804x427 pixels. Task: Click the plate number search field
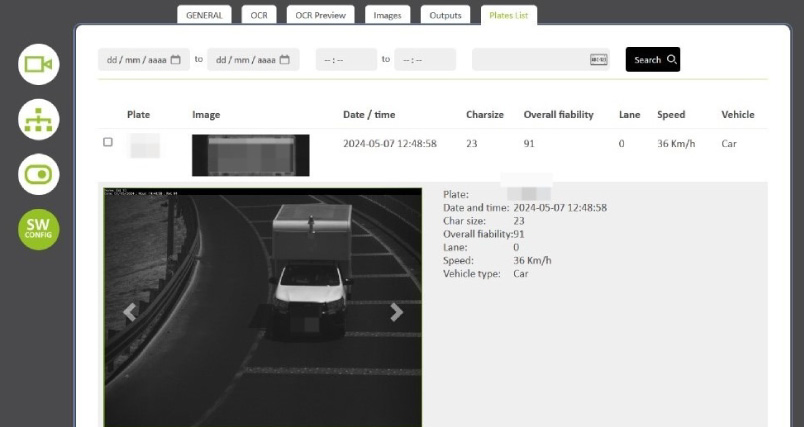[530, 60]
